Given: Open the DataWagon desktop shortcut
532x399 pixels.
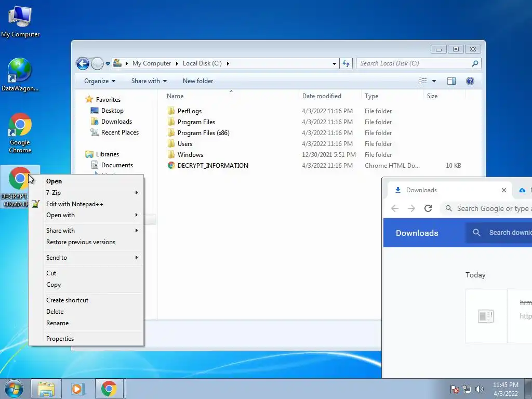Looking at the screenshot, I should point(20,75).
